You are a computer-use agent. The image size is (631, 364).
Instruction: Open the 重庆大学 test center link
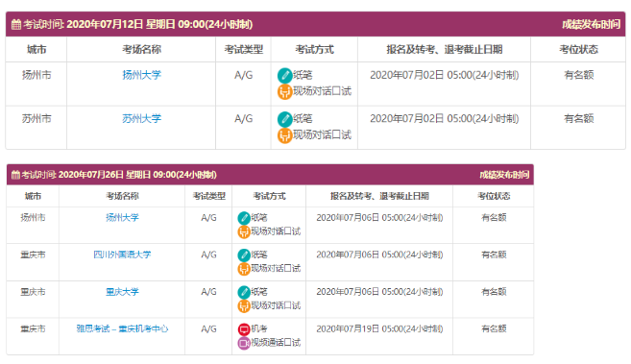tap(122, 292)
